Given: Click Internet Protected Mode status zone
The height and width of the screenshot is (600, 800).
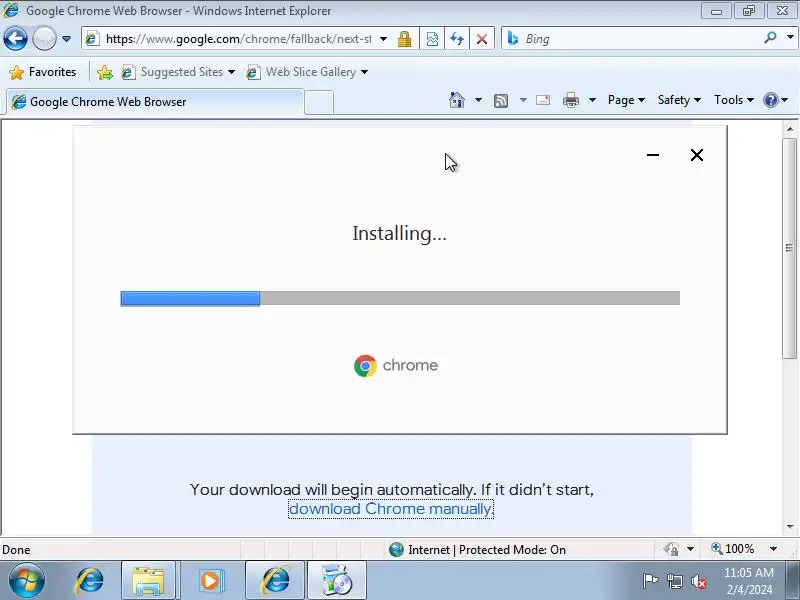Looking at the screenshot, I should [478, 549].
